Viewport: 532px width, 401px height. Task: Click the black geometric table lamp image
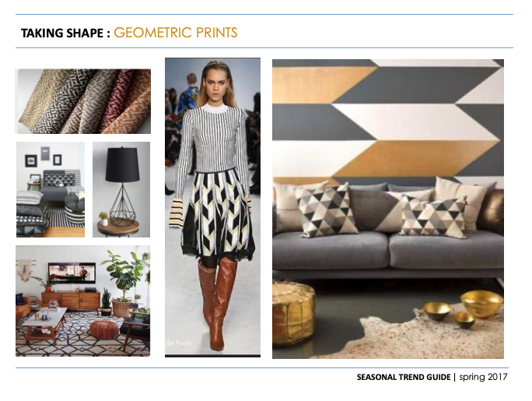click(121, 189)
